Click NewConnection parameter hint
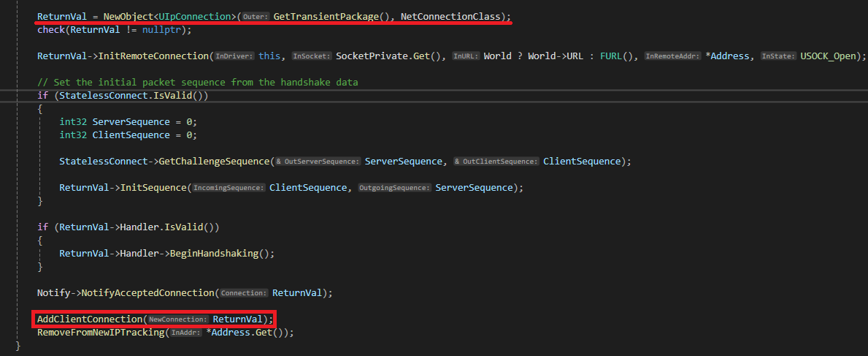868x356 pixels. 177,320
